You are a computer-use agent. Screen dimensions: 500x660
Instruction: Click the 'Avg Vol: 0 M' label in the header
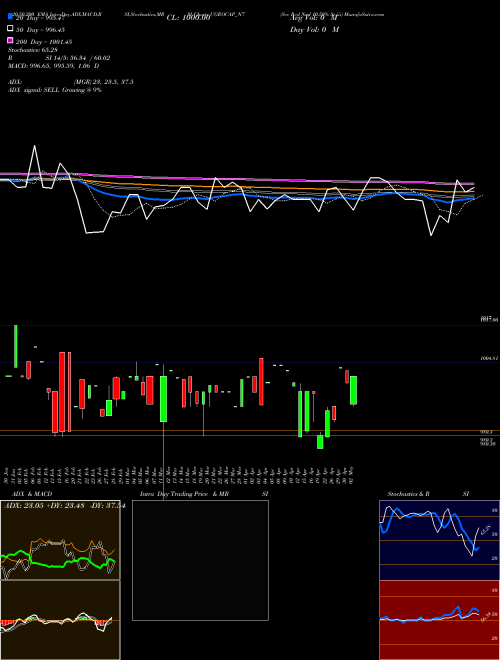[x=314, y=18]
